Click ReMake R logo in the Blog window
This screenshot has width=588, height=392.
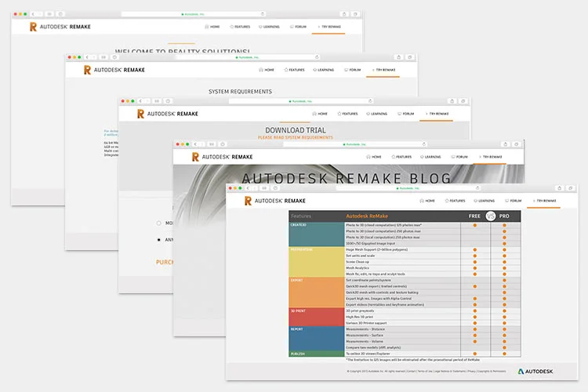point(195,157)
